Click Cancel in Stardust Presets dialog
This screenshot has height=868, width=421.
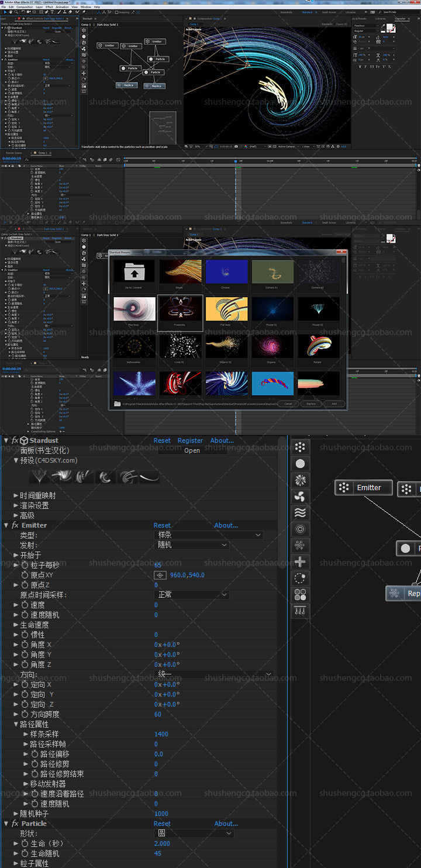click(287, 404)
